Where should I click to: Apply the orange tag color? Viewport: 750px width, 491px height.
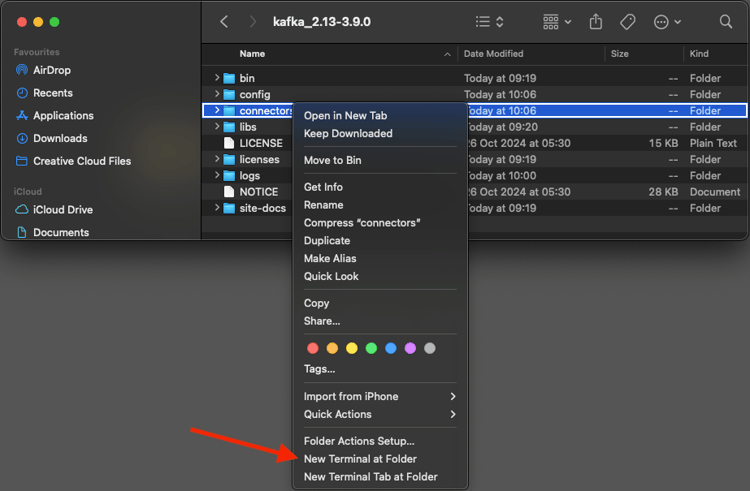(332, 348)
